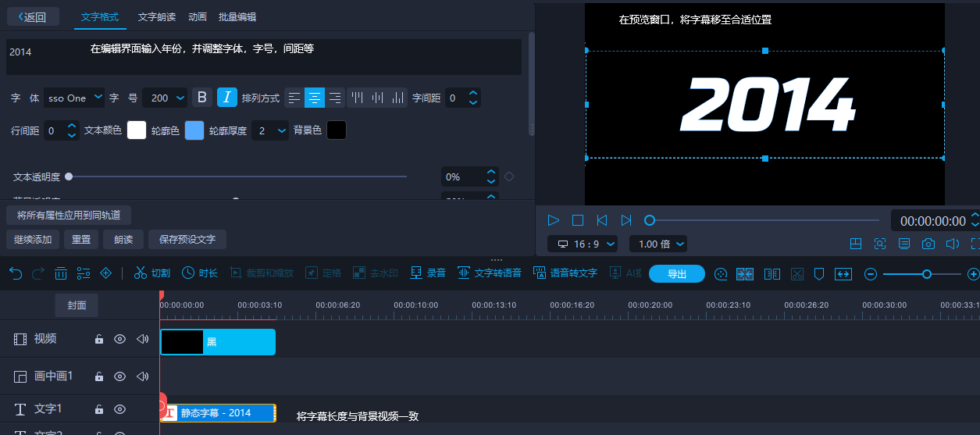Open the 16:9 aspect ratio dropdown

pos(583,244)
